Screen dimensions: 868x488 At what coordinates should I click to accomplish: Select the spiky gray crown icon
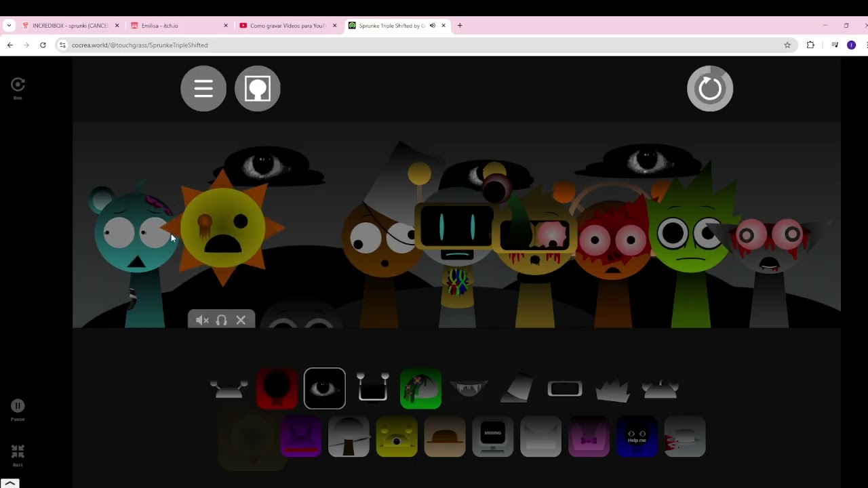[x=613, y=388]
